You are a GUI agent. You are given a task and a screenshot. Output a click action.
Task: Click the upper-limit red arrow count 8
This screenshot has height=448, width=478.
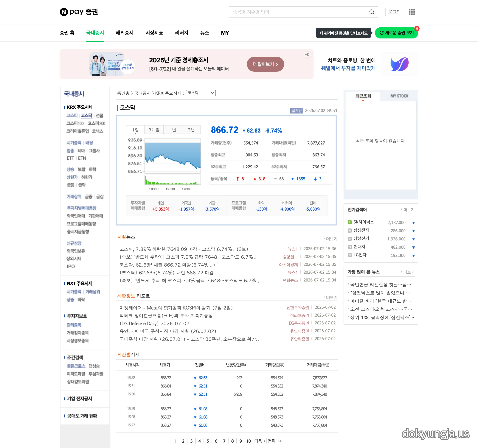[x=243, y=179]
